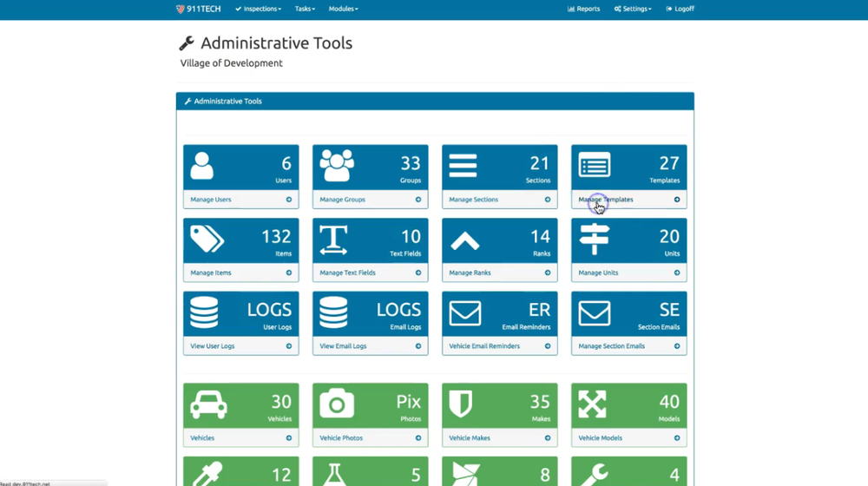Open the Manage Section Emails link
Screen dimensions: 868x486
pyautogui.click(x=612, y=346)
